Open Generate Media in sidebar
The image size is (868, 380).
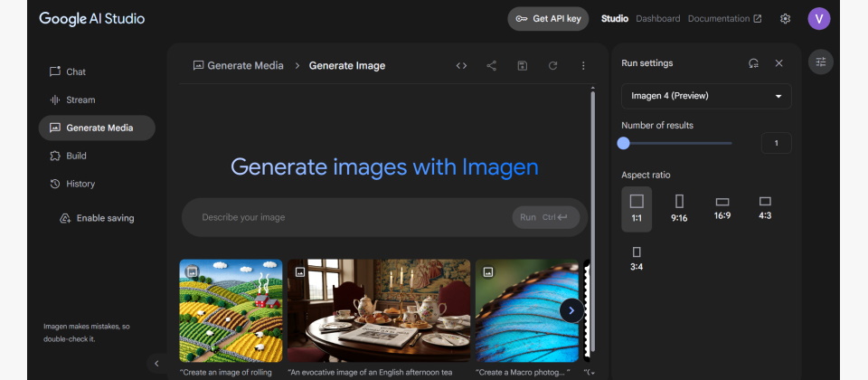pos(97,128)
